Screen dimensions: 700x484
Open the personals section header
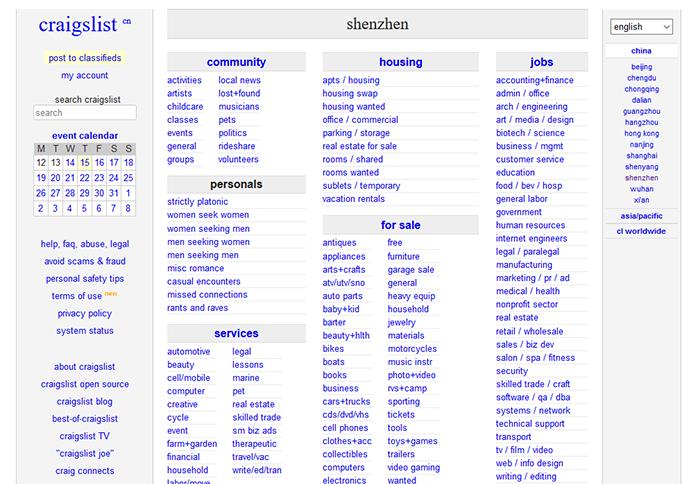pos(236,184)
